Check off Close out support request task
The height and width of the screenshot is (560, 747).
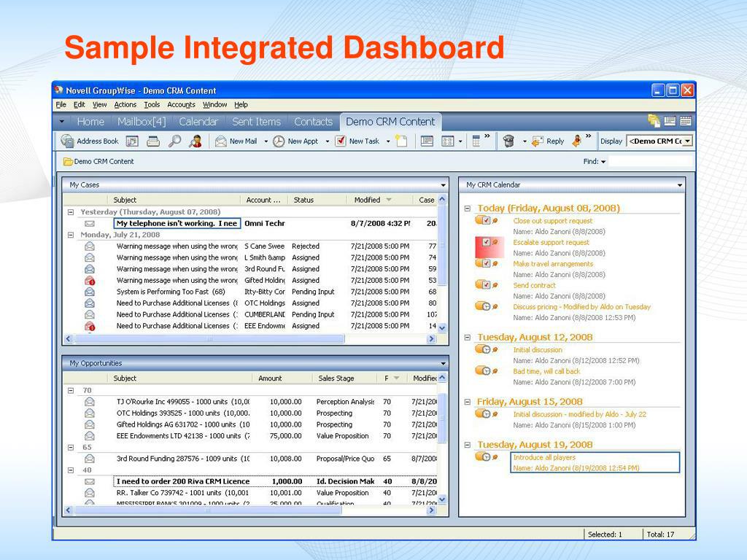(x=485, y=220)
